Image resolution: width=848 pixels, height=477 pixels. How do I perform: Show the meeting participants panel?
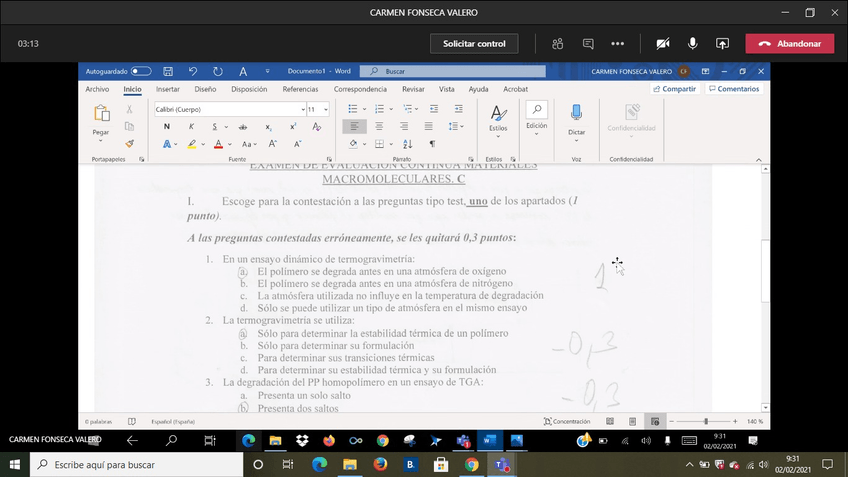[x=558, y=44]
